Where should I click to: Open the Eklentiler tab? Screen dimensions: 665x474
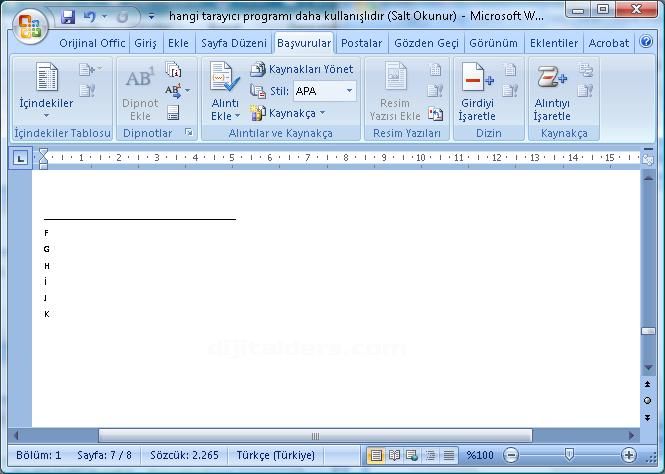pyautogui.click(x=554, y=43)
